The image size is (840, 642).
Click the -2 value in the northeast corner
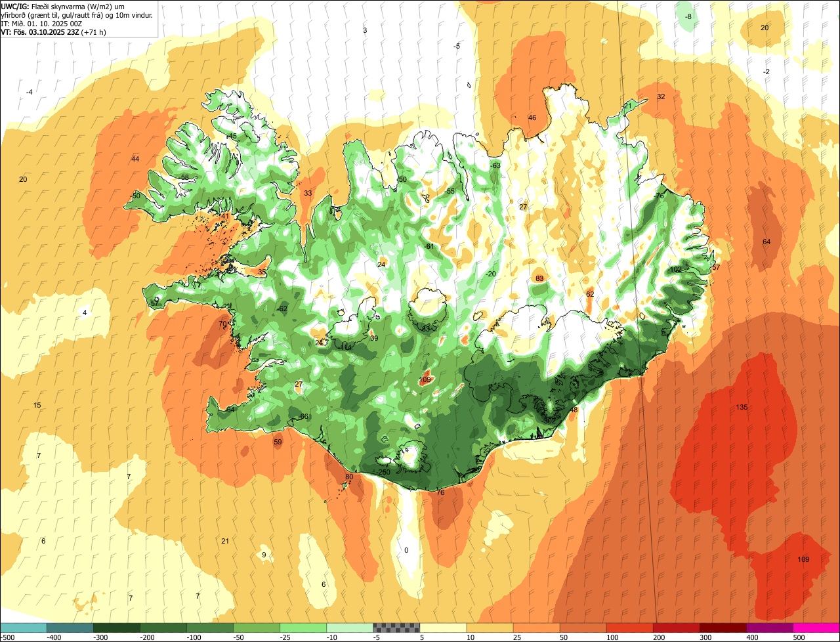point(766,72)
